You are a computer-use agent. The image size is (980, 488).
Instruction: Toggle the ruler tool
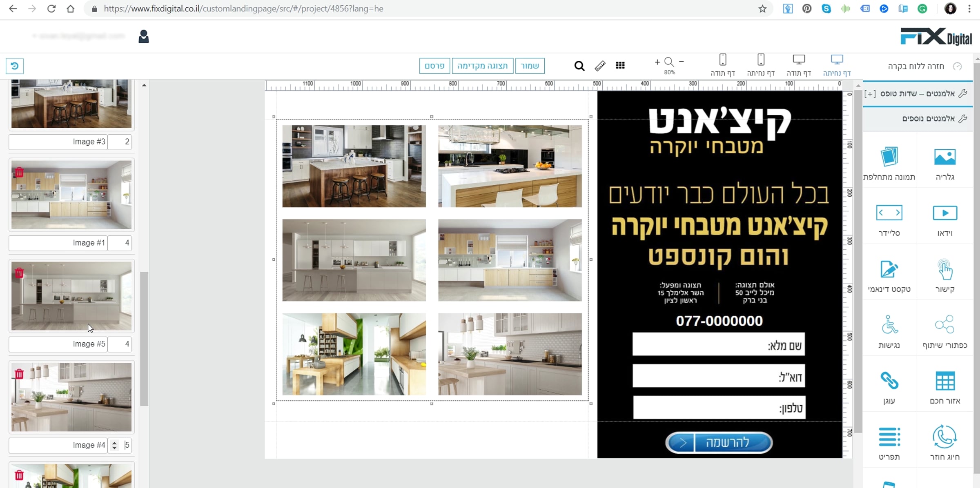point(600,66)
